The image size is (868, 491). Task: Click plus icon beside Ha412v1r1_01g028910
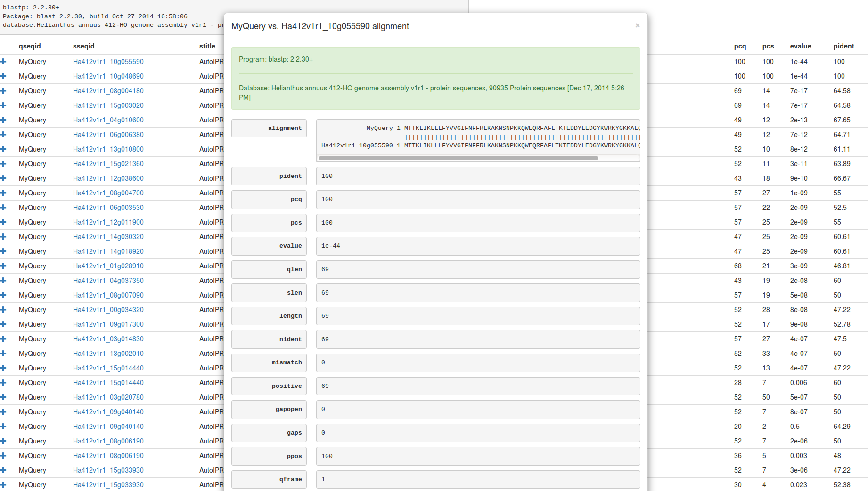[x=3, y=266]
